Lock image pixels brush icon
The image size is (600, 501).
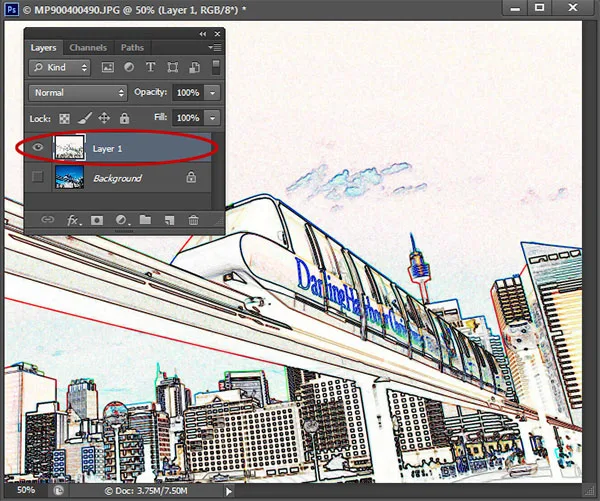tap(85, 118)
